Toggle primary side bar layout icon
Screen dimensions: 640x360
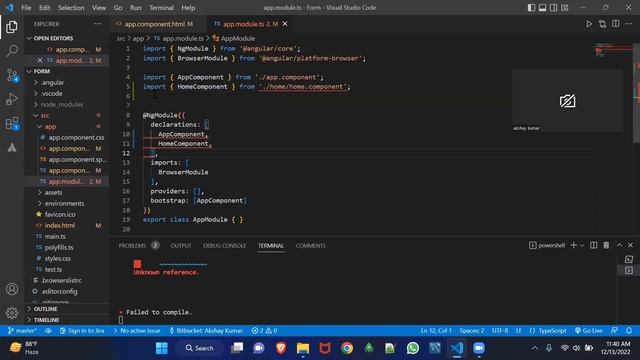point(531,8)
